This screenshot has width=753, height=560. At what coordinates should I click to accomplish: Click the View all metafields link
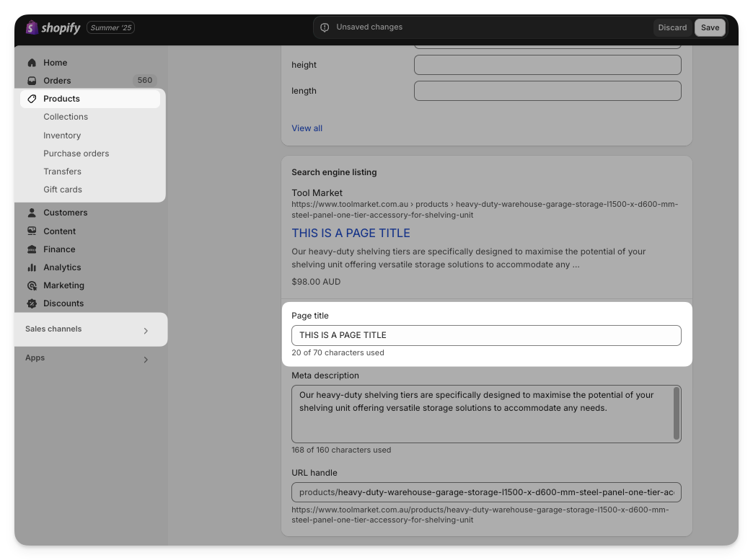307,128
